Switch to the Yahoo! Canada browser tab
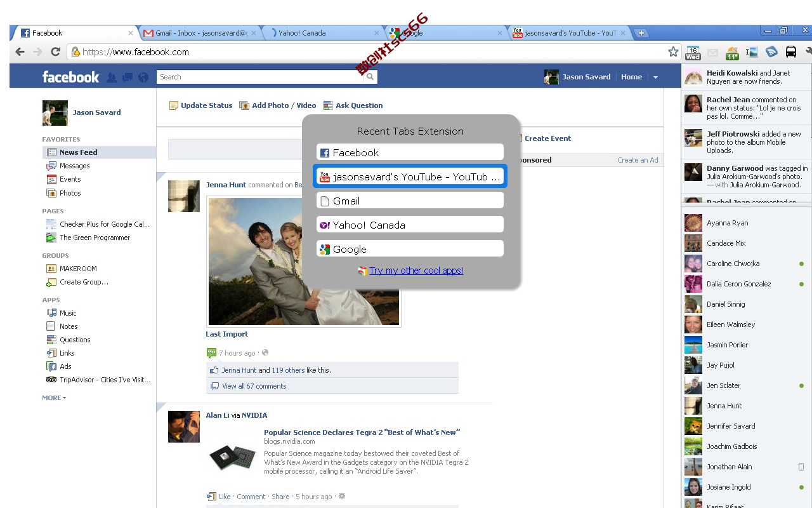812x508 pixels. [322, 33]
